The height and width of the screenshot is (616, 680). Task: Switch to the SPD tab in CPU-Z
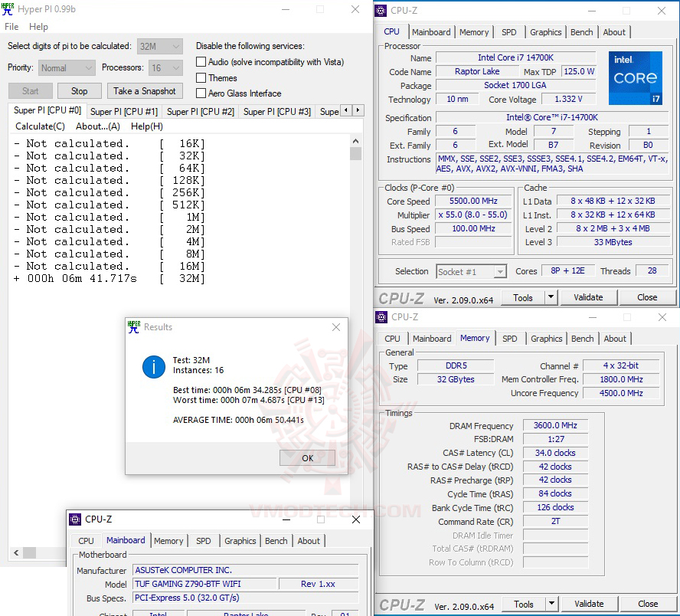coord(509,31)
